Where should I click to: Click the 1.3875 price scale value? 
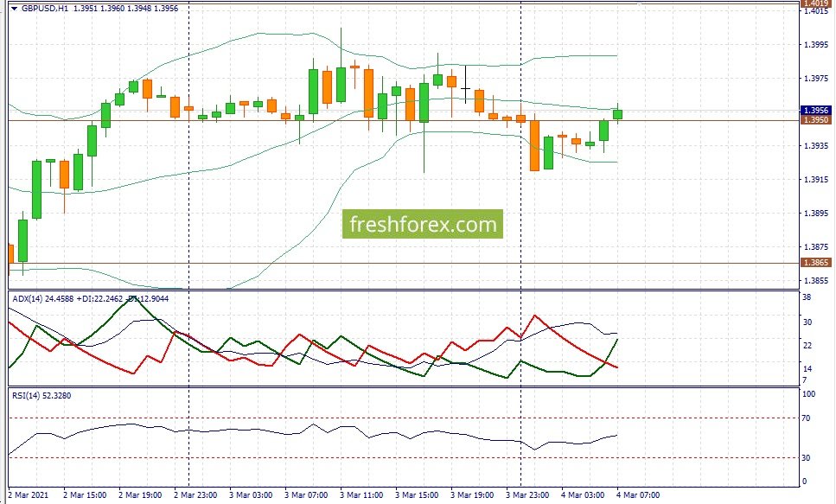pyautogui.click(x=816, y=247)
